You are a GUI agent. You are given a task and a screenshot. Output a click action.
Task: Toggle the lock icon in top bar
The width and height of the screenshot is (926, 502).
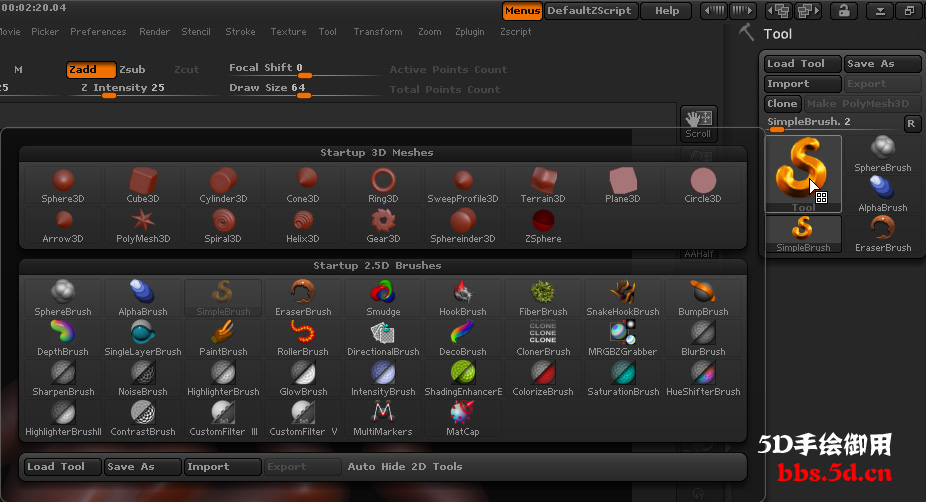coord(845,11)
